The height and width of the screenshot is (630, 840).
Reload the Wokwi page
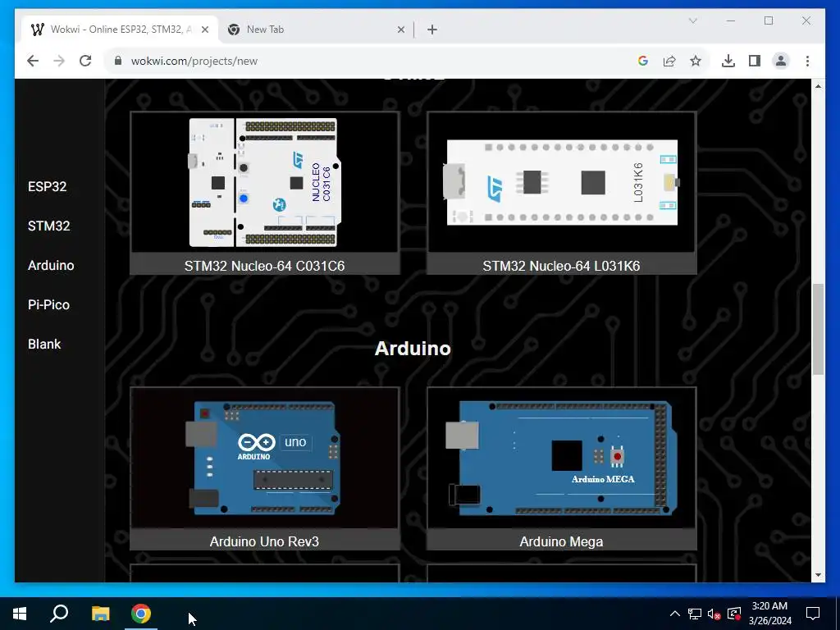(85, 61)
